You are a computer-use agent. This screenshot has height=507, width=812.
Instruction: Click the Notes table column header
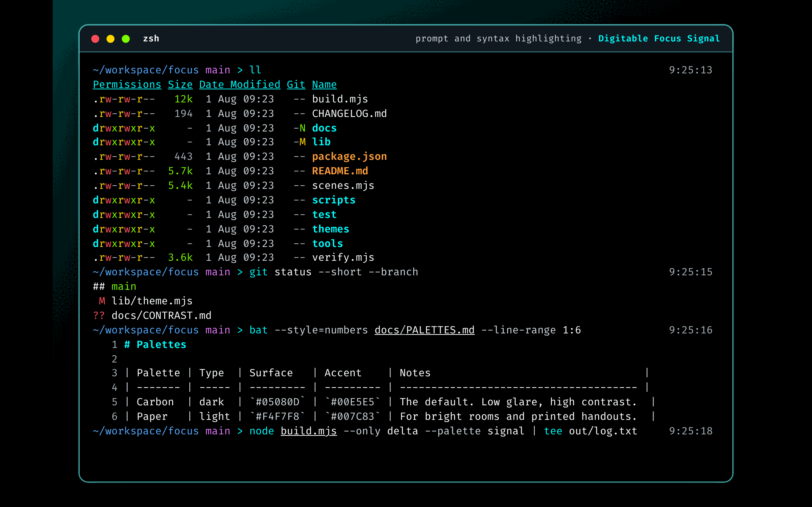pos(415,373)
